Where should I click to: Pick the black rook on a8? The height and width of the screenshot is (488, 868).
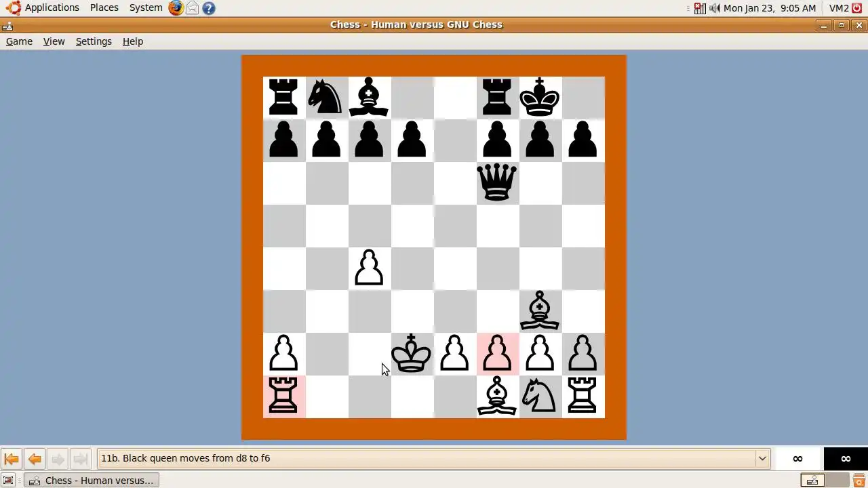pos(283,97)
